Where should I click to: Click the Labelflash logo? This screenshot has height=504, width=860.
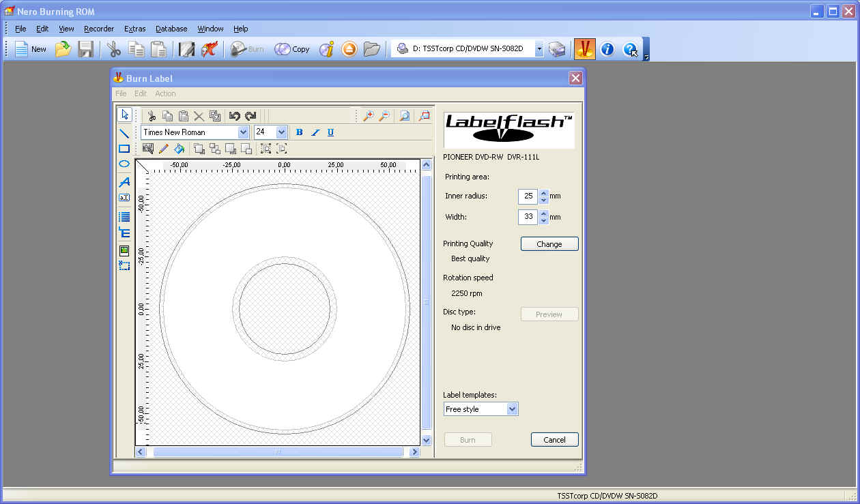(509, 130)
